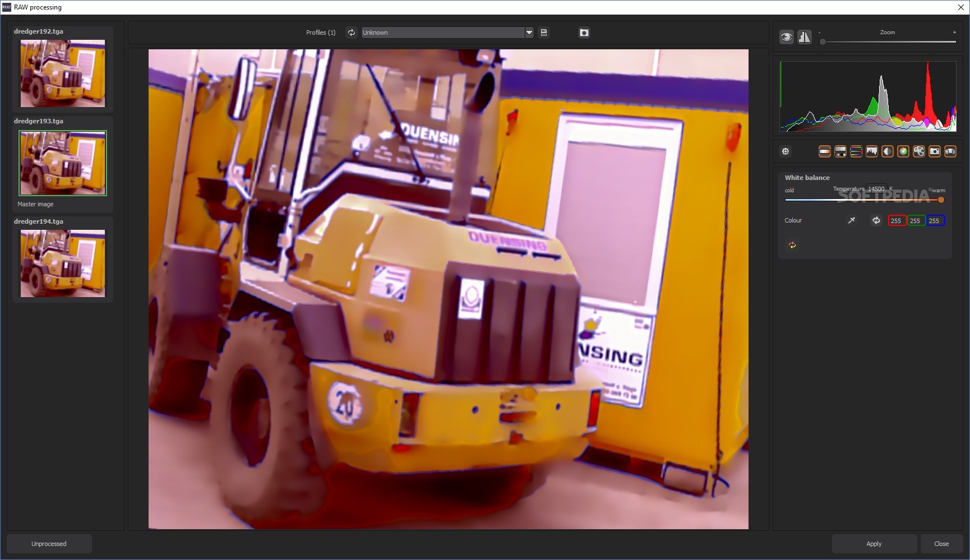This screenshot has height=560, width=970.
Task: Click the Apply button
Action: pos(874,544)
